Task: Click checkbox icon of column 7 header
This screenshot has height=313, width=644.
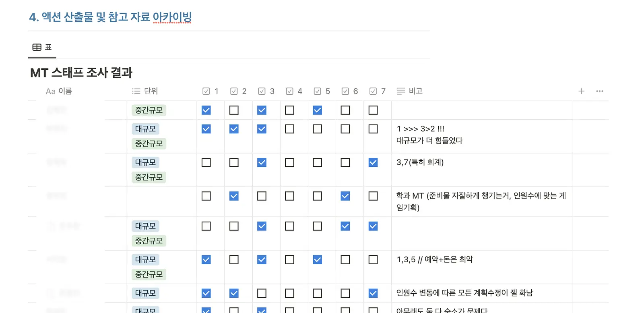Action: (x=373, y=91)
